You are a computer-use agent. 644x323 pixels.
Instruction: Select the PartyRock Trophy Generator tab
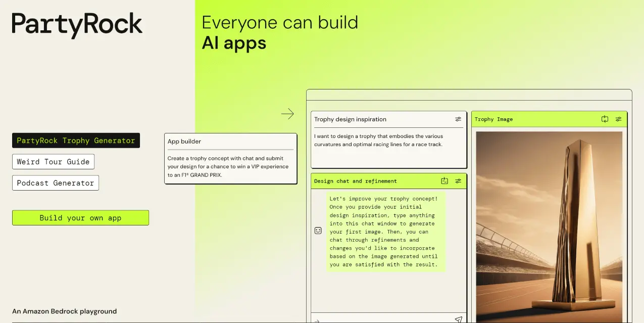tap(76, 140)
